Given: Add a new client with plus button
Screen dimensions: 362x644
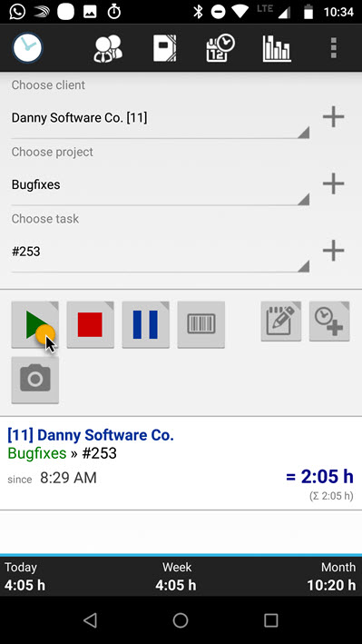Looking at the screenshot, I should click(x=333, y=117).
